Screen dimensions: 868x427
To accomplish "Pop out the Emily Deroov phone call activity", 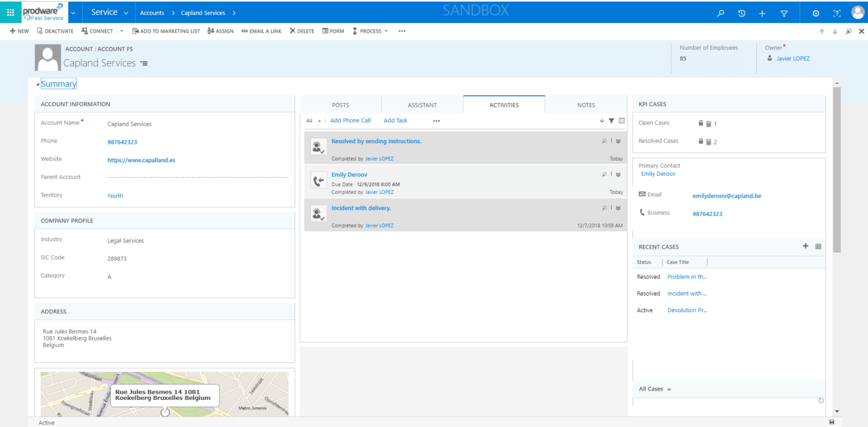I will coord(604,175).
